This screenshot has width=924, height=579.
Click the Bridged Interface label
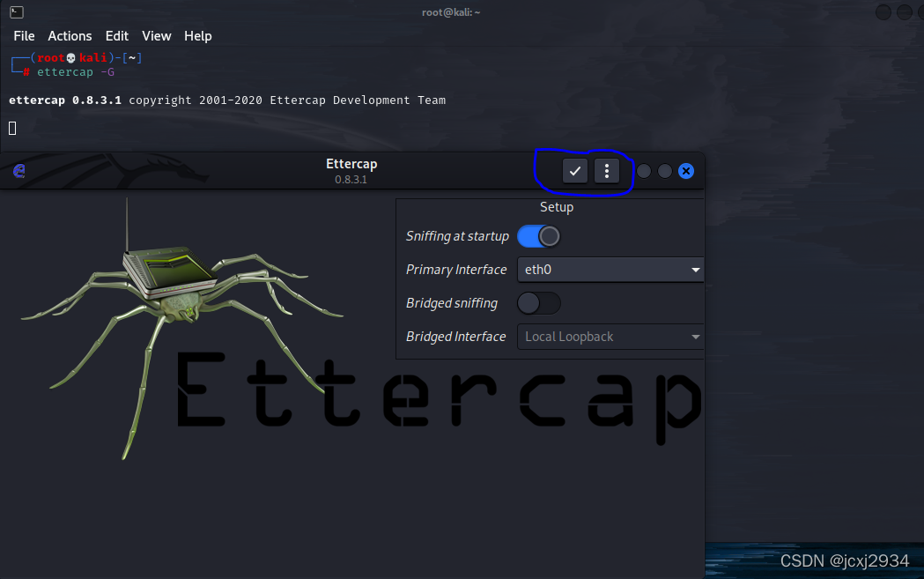[x=455, y=337]
